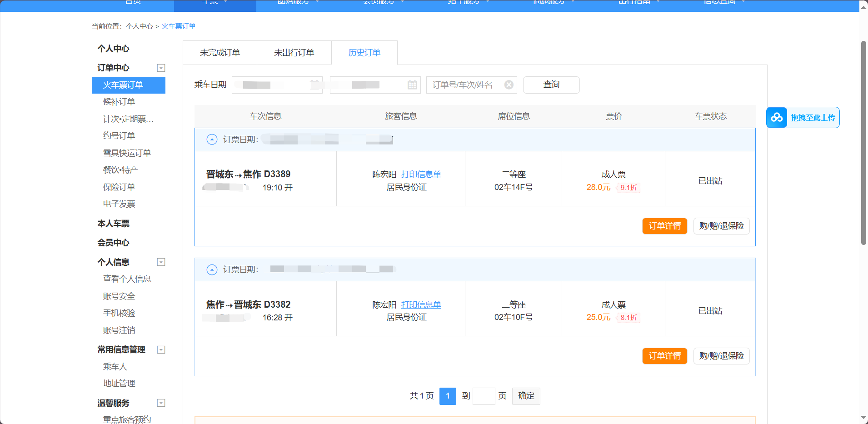Select page 1 in pagination
This screenshot has height=424, width=868.
(x=448, y=396)
